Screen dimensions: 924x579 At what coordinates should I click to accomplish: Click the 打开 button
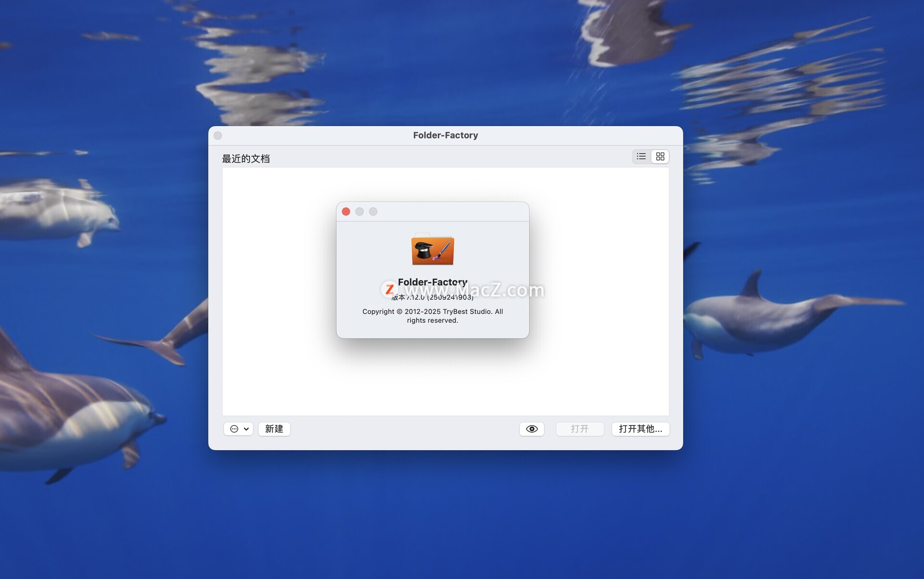coord(579,429)
